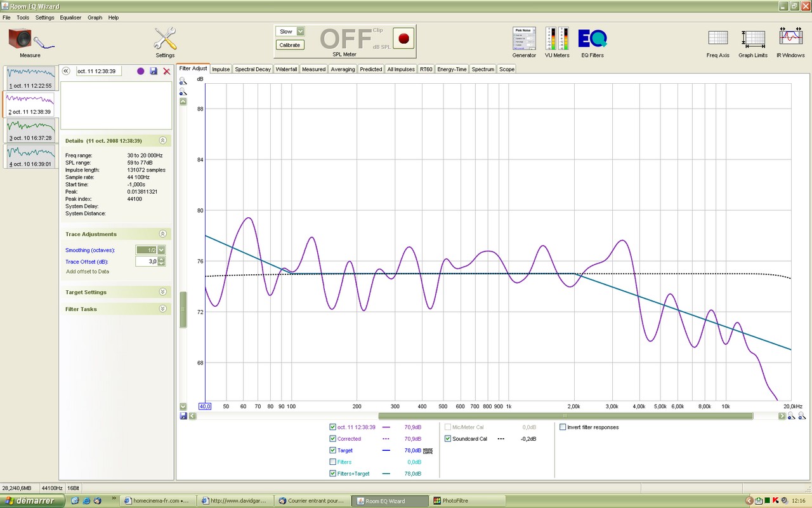Click the Trace Offset value field
Image resolution: width=812 pixels, height=508 pixels.
pos(147,262)
